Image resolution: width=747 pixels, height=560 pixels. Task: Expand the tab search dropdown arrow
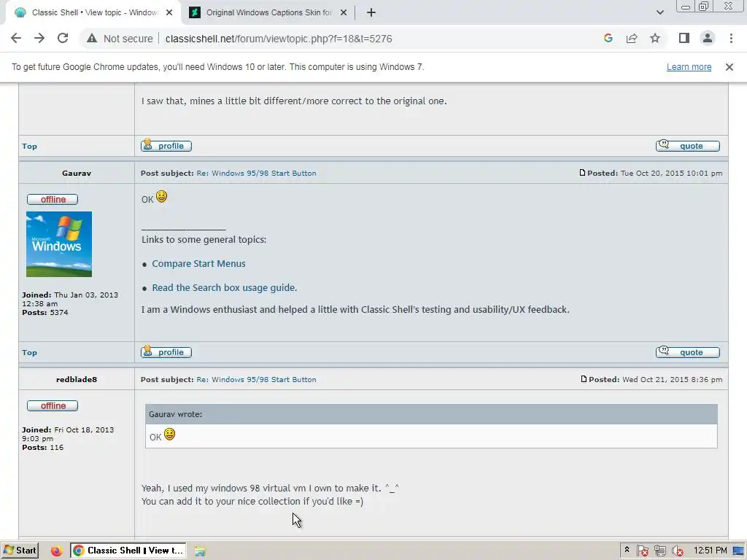coord(659,12)
